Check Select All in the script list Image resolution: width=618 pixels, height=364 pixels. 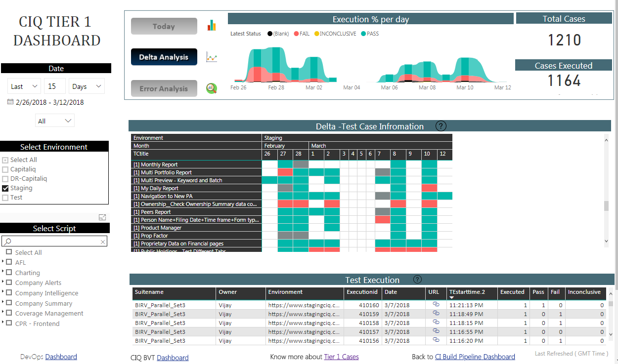coord(9,252)
